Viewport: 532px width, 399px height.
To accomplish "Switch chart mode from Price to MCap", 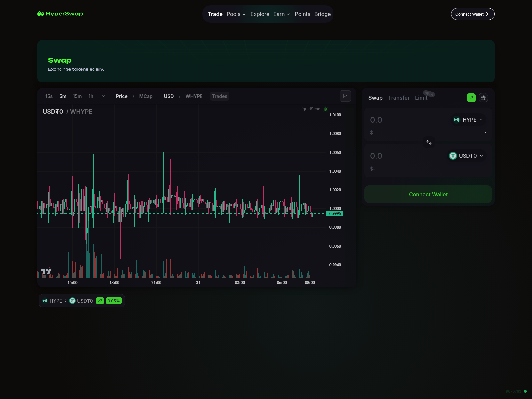I will (x=146, y=96).
